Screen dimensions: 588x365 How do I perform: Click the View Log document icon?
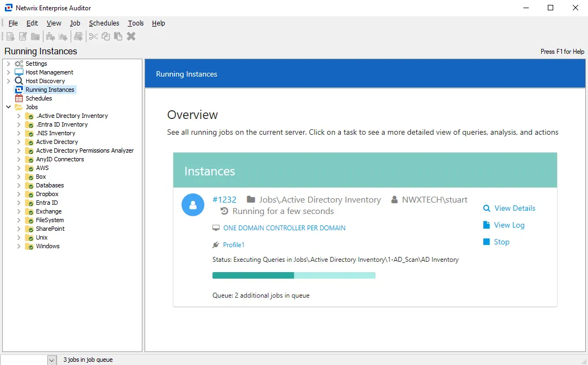[486, 225]
